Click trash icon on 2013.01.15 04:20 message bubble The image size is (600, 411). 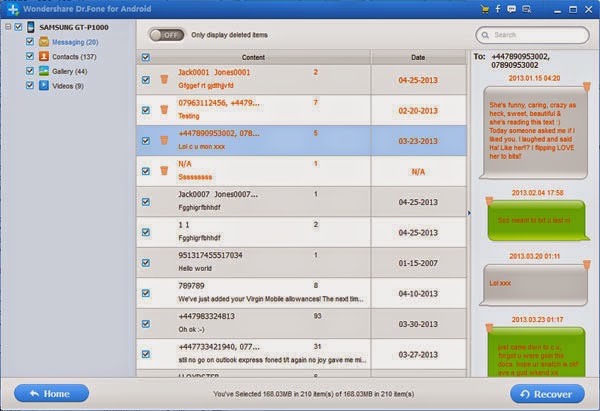pyautogui.click(x=587, y=86)
